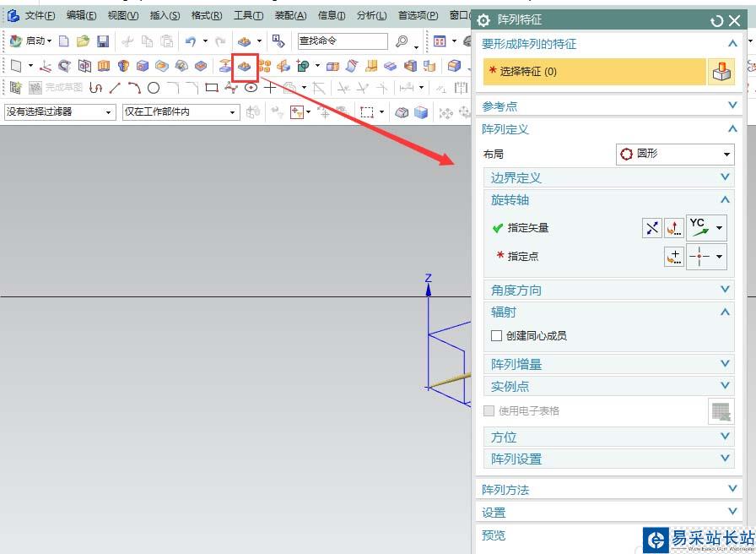Screen dimensions: 756x554
Task: Expand the 边界定义 section
Action: [x=609, y=177]
